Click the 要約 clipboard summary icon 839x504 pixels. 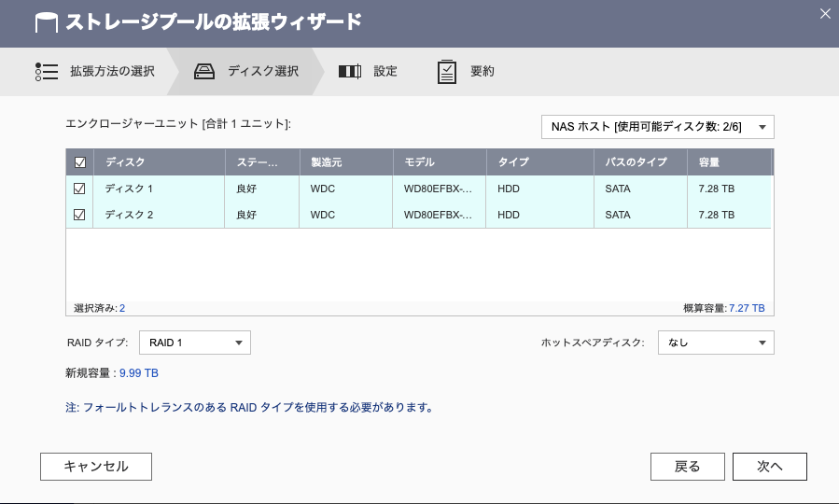coord(447,72)
